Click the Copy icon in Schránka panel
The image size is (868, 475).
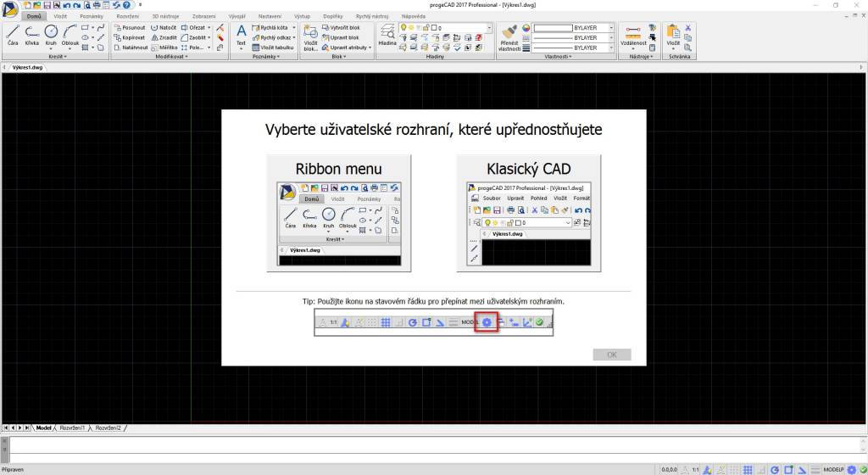(687, 37)
